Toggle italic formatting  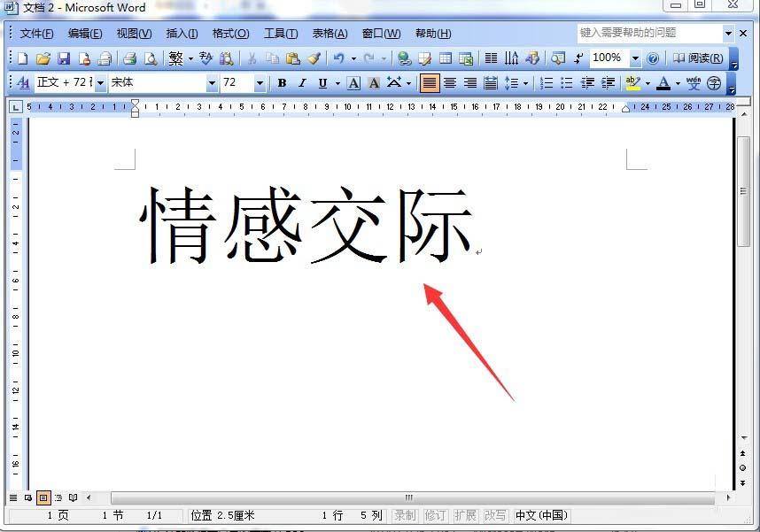pyautogui.click(x=302, y=83)
